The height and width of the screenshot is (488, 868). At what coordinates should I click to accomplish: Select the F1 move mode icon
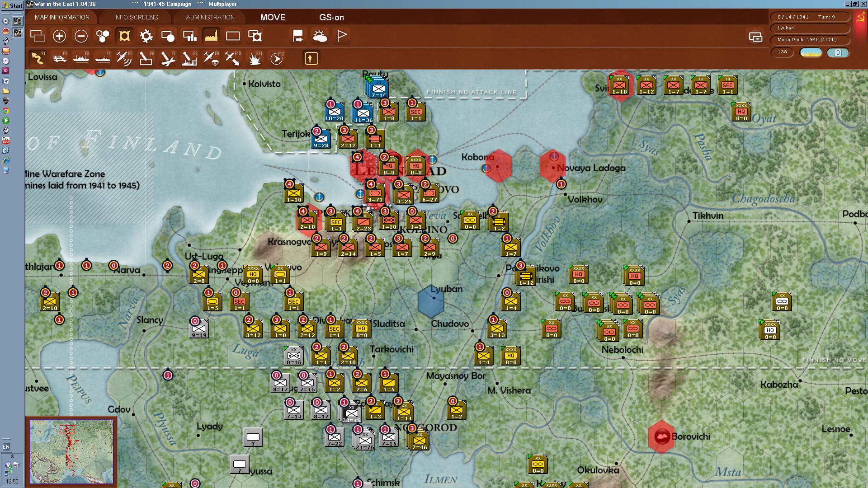(38, 58)
